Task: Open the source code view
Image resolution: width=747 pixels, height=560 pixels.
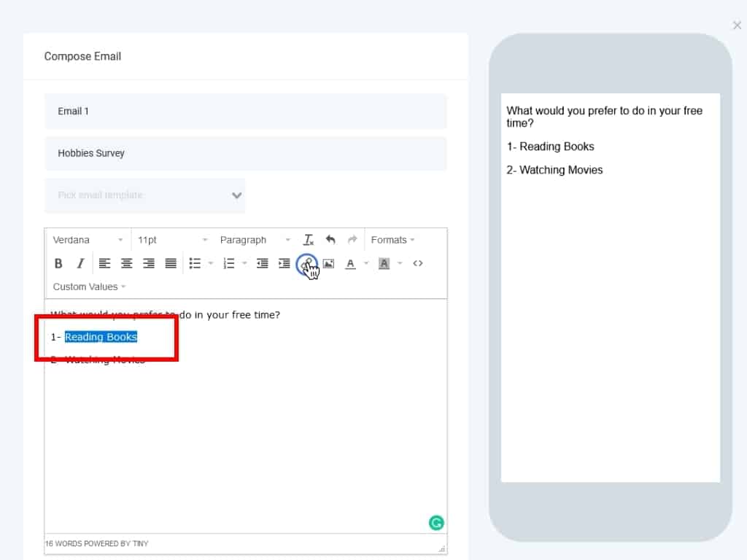Action: click(x=418, y=264)
